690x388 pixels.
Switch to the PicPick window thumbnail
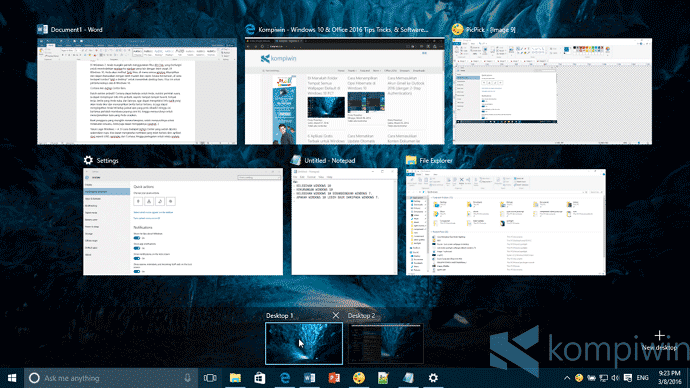point(552,92)
